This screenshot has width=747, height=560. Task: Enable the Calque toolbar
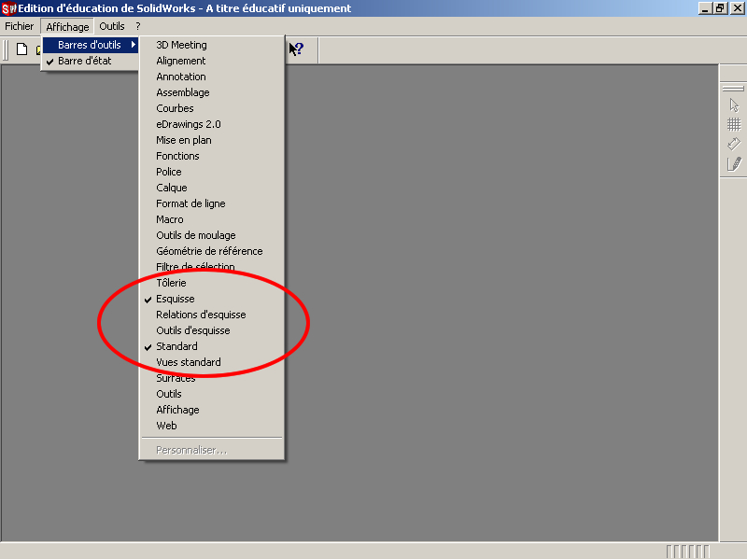(x=212, y=189)
